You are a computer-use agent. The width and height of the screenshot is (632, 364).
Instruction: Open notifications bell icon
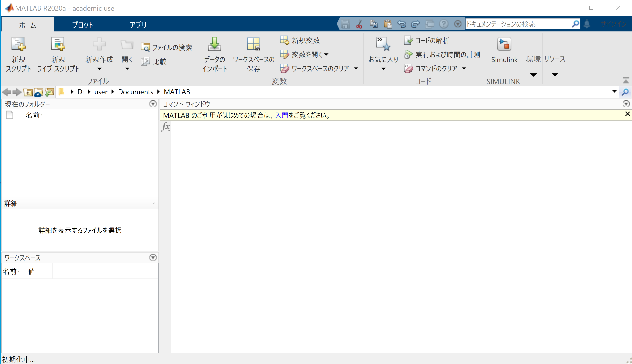click(587, 24)
